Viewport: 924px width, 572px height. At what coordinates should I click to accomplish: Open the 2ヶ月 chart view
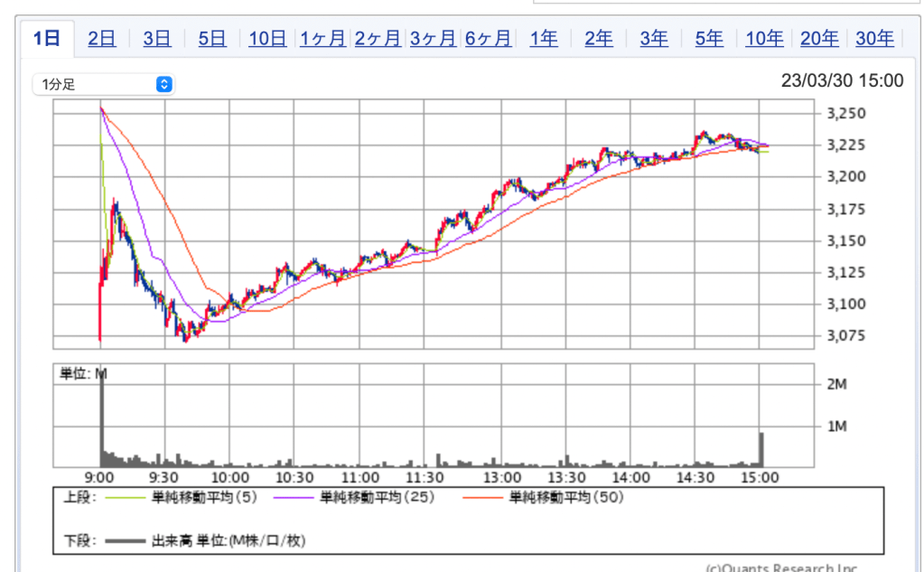tap(378, 38)
